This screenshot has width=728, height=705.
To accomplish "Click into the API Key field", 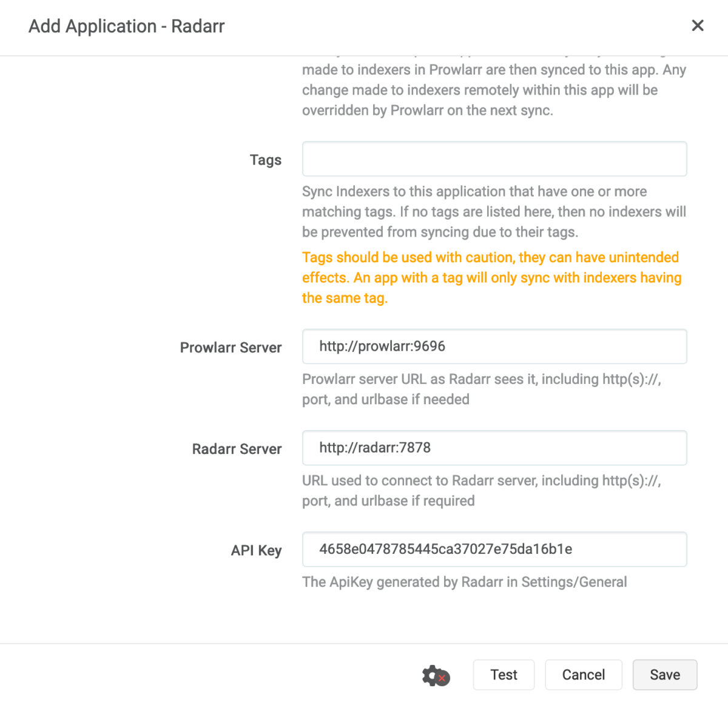I will tap(494, 549).
